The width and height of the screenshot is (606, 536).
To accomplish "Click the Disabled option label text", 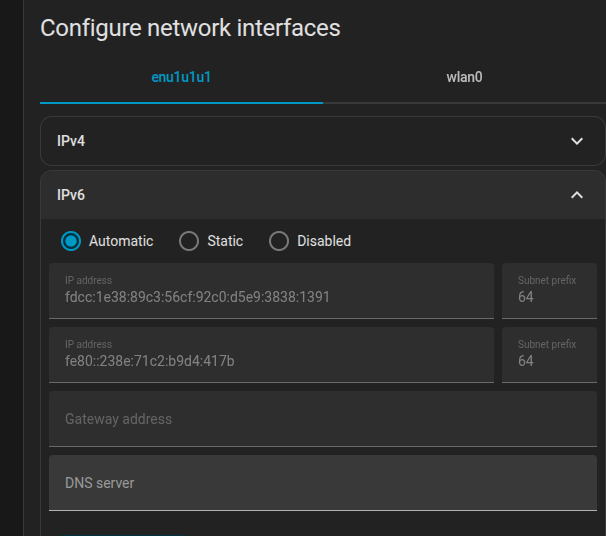I will coord(324,241).
